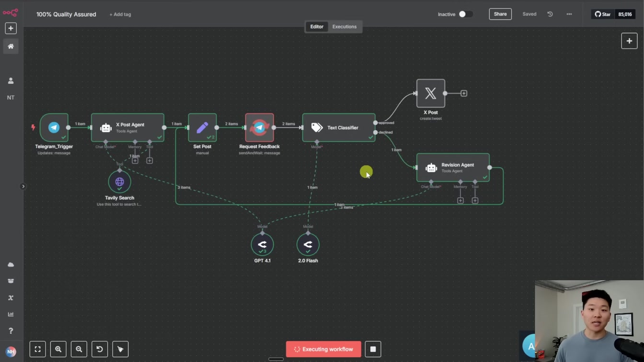This screenshot has width=644, height=362.
Task: Click the Reset zoom button
Action: pos(100,349)
